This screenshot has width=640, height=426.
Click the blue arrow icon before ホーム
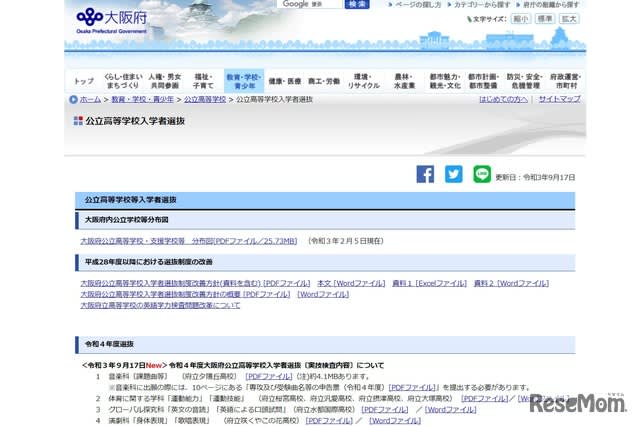[73, 99]
